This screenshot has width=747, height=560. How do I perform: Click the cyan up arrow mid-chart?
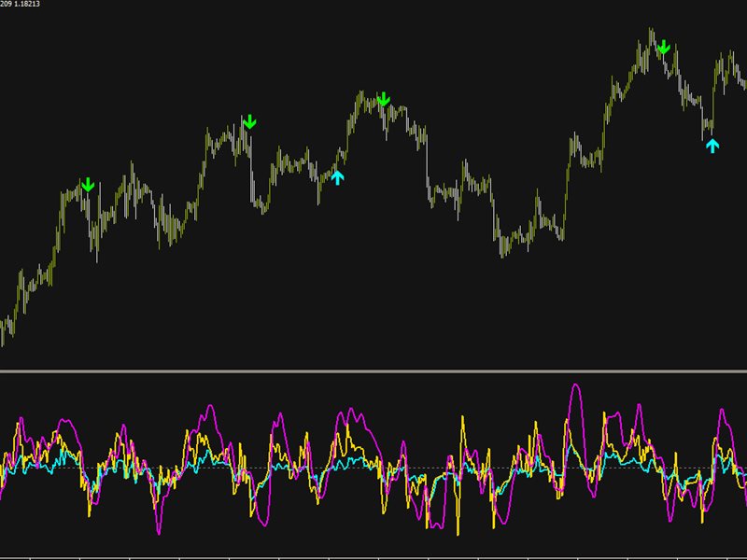point(337,177)
